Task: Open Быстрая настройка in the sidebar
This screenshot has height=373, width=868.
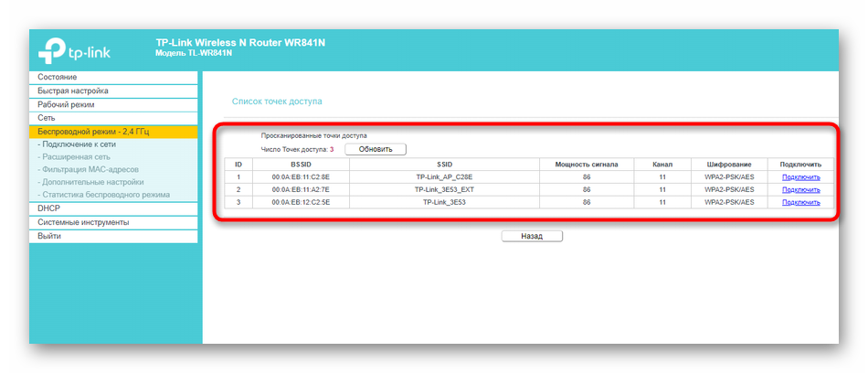Action: (113, 91)
